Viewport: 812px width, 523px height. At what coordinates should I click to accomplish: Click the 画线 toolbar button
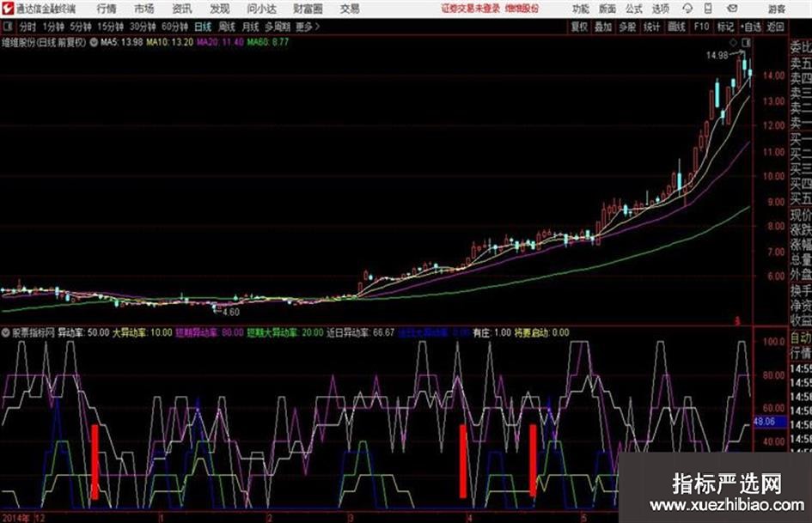pyautogui.click(x=676, y=27)
